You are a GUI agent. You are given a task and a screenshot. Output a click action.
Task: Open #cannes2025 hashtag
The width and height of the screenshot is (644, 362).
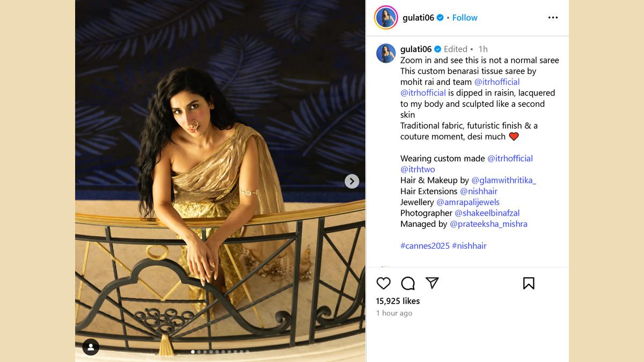[425, 246]
